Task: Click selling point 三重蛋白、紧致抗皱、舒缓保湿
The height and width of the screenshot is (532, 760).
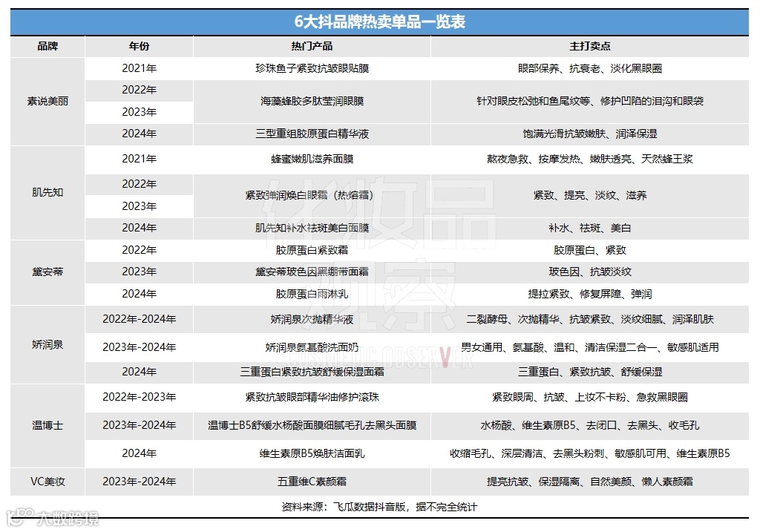Action: point(590,372)
